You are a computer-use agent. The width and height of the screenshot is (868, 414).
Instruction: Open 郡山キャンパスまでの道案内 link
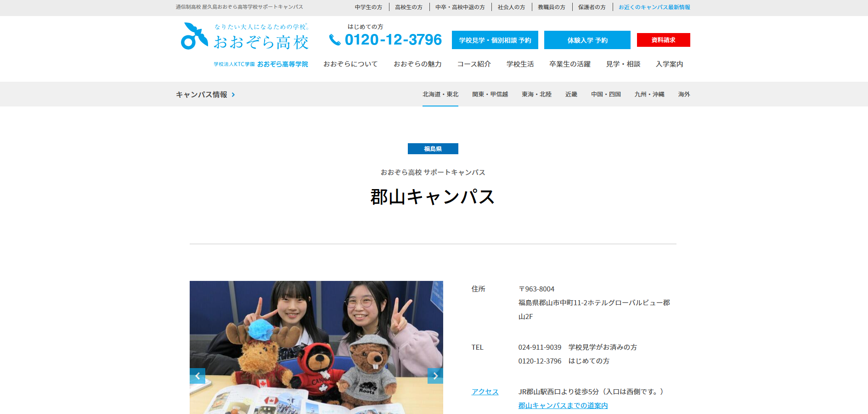click(563, 406)
